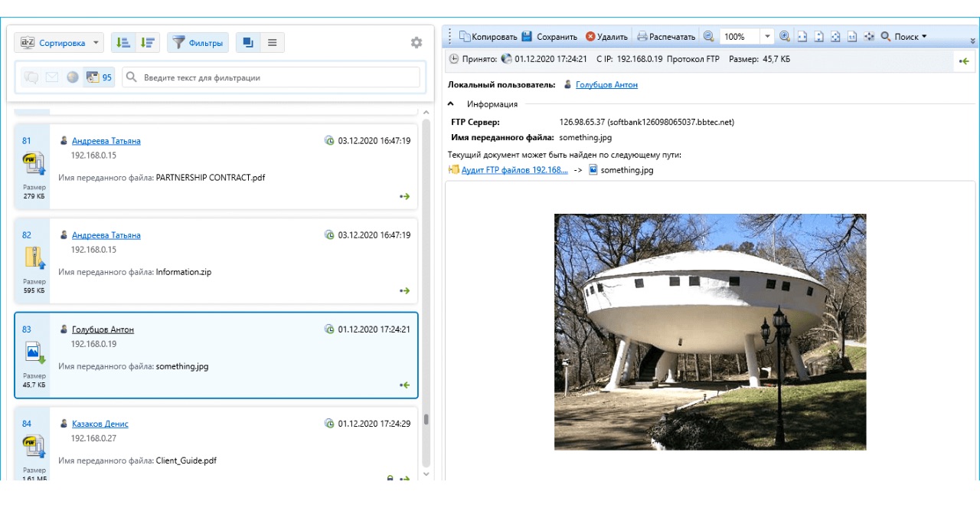This screenshot has height=508, width=980.
Task: Save document with Сохранить button
Action: pos(549,36)
